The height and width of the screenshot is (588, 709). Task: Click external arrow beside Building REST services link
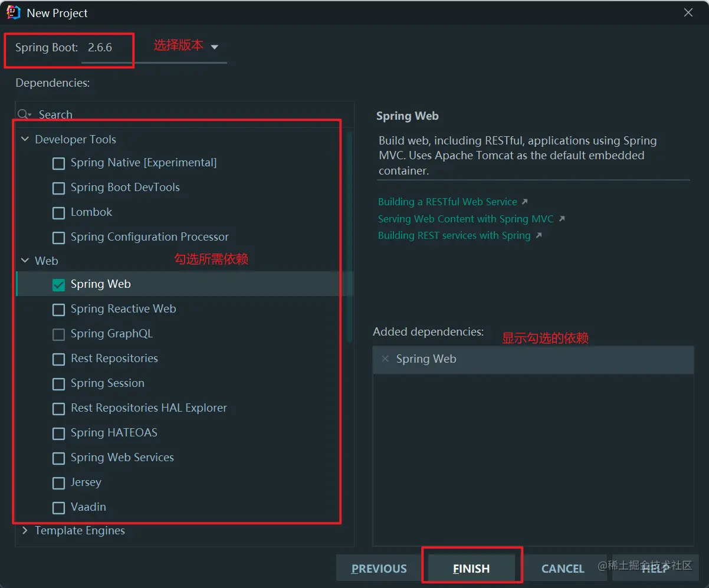539,235
